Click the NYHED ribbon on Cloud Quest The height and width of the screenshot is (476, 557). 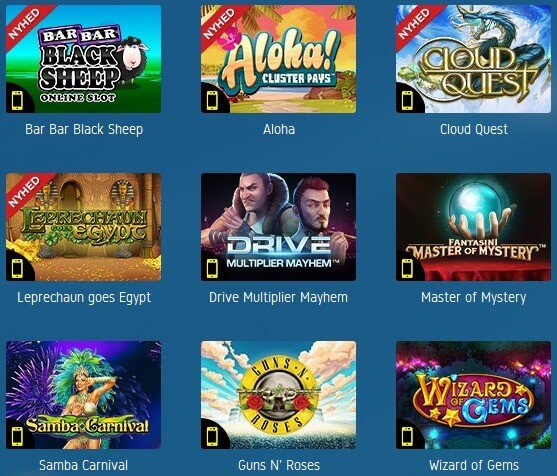415,24
